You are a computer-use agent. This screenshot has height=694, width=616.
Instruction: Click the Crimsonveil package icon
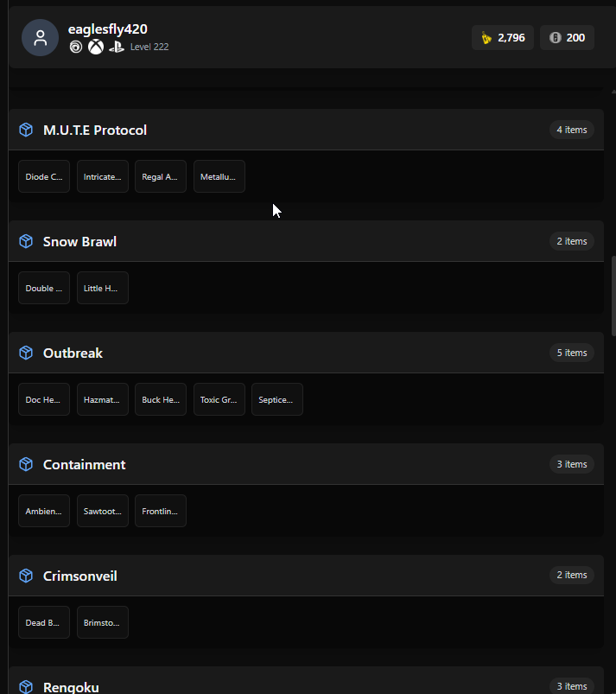[26, 576]
